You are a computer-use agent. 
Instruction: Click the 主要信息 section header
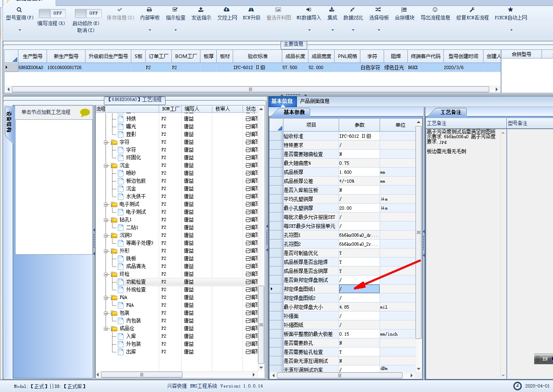[294, 44]
